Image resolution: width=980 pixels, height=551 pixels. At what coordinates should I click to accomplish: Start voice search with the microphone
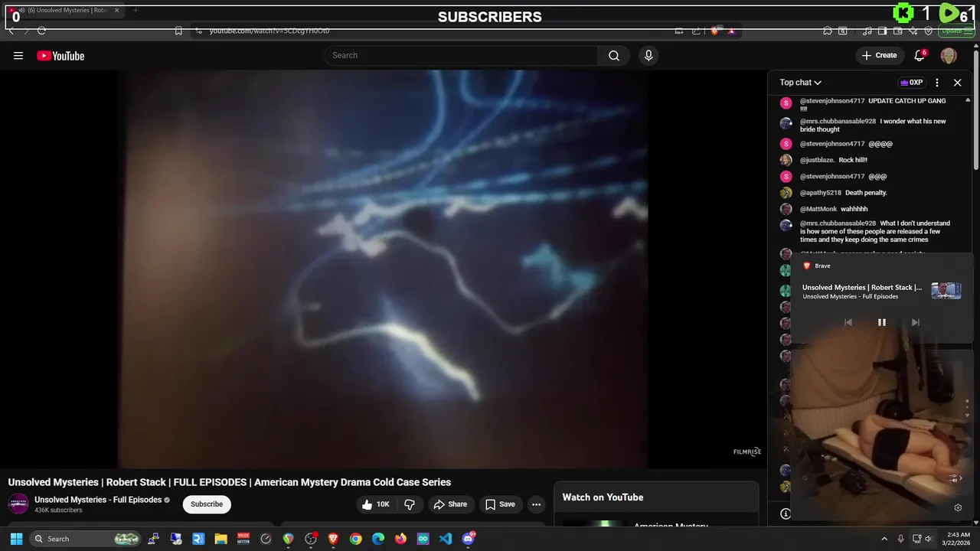point(648,55)
